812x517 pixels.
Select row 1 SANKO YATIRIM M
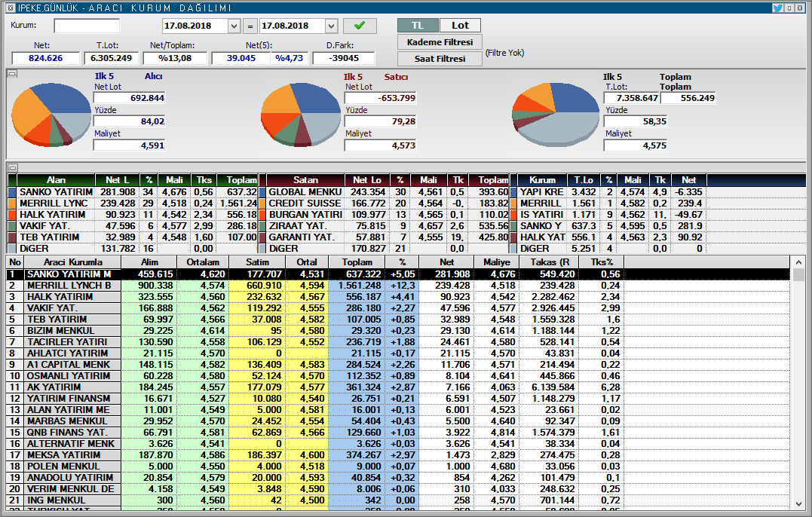point(398,274)
